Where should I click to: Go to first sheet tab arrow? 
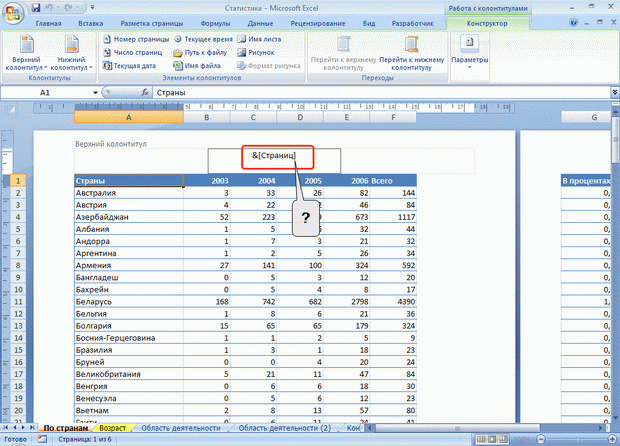click(6, 427)
